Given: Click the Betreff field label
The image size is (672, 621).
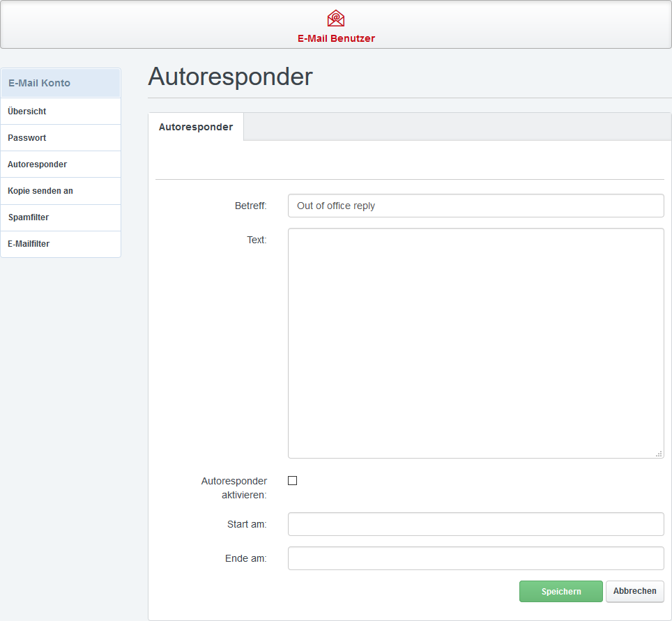Looking at the screenshot, I should pos(250,206).
